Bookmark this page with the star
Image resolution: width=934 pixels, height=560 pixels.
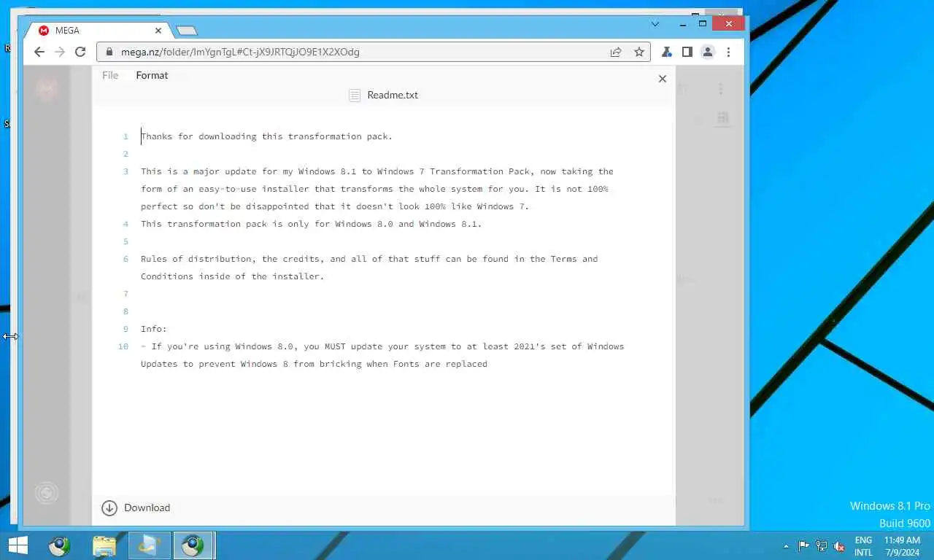coord(639,52)
